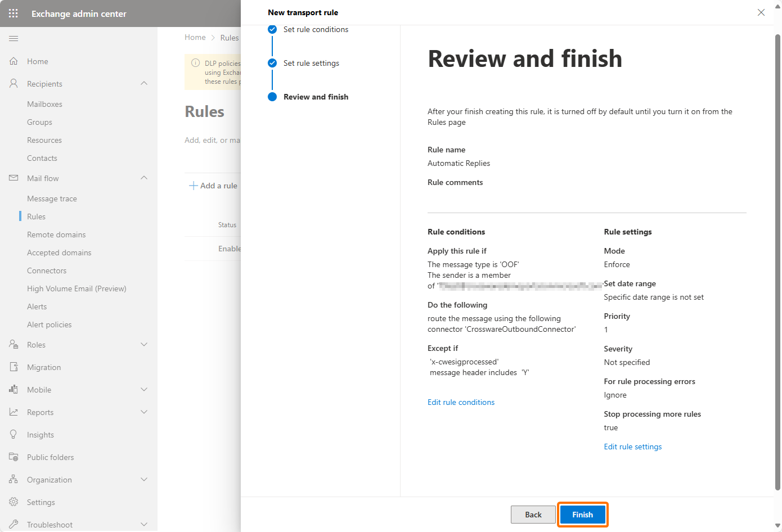Click the Public folders icon

coord(14,457)
